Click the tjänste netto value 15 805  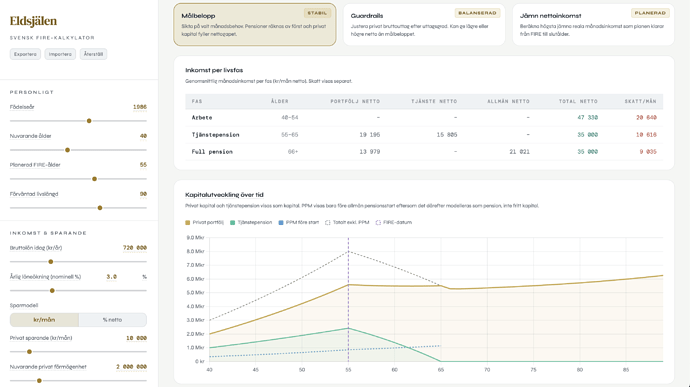click(447, 135)
